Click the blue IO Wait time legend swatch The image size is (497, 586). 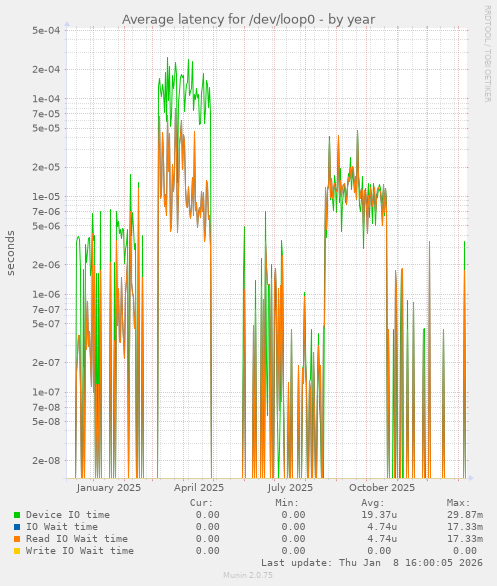[17, 527]
